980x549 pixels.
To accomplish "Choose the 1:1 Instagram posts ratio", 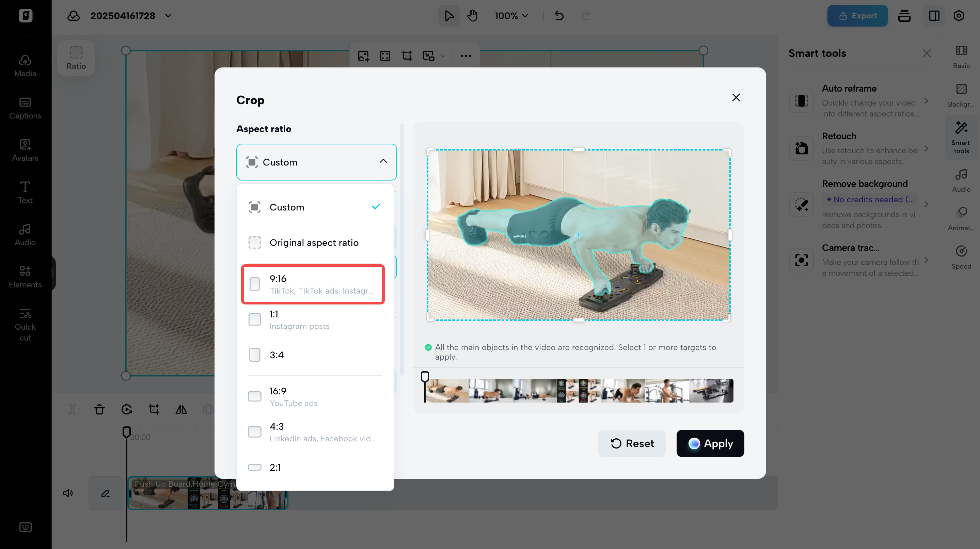I will click(313, 319).
